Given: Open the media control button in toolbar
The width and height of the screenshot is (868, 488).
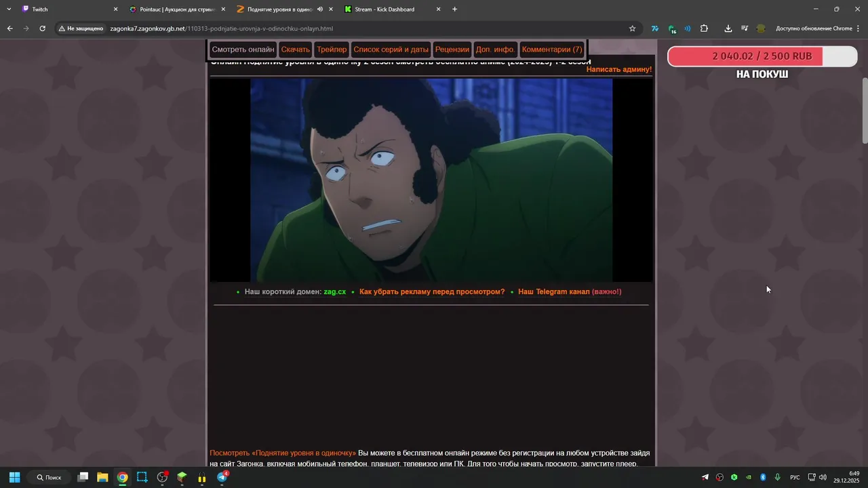Looking at the screenshot, I should [x=744, y=28].
